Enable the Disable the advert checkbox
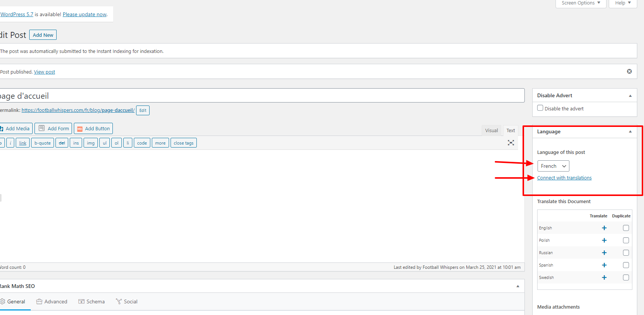Image resolution: width=644 pixels, height=315 pixels. point(540,108)
